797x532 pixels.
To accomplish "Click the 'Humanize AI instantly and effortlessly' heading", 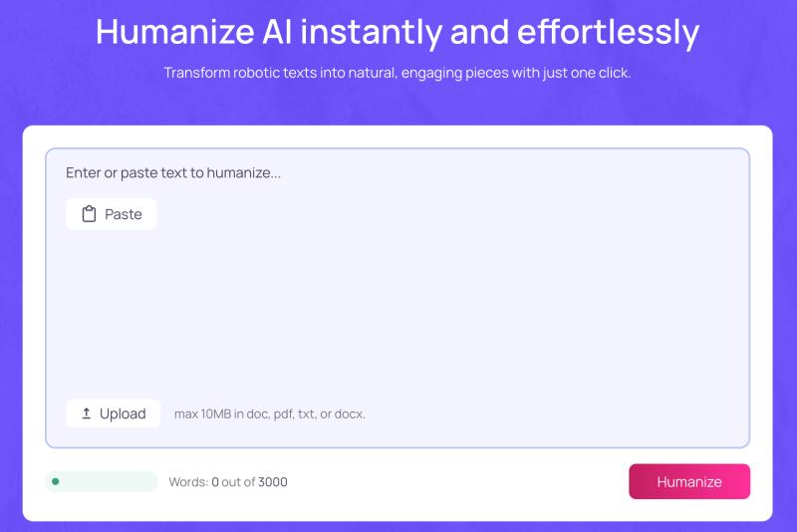I will (x=398, y=33).
